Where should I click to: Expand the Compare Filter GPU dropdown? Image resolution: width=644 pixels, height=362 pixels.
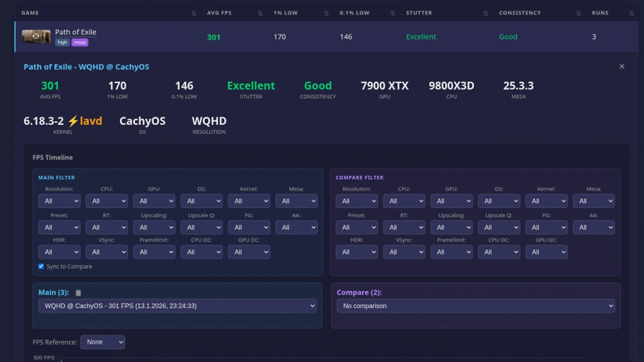point(451,201)
